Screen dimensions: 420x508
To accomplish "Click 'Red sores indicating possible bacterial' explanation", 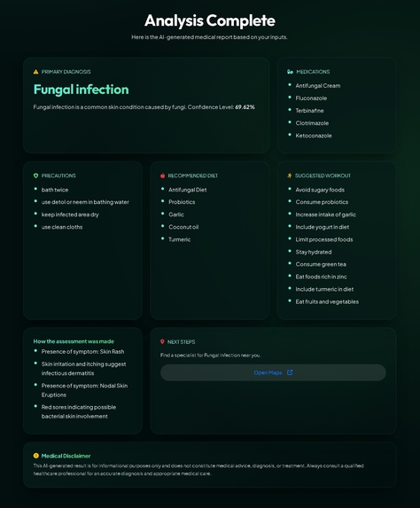I will point(79,411).
